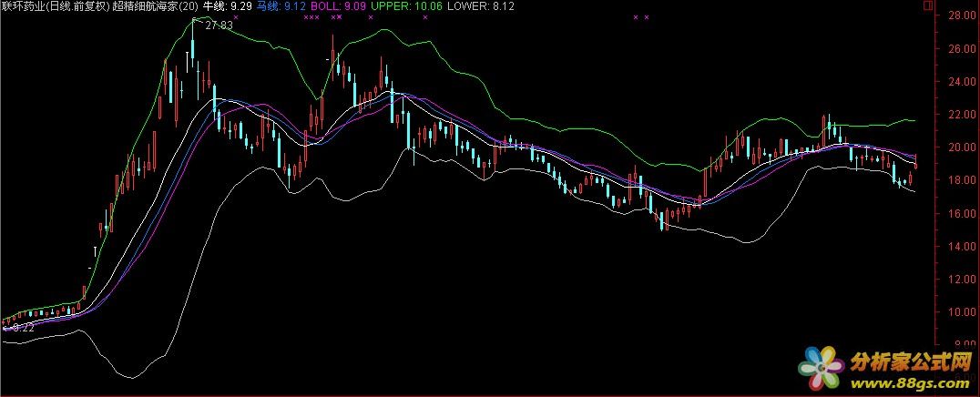
Task: Click the LOWER: 8.12 value
Action: [481, 6]
